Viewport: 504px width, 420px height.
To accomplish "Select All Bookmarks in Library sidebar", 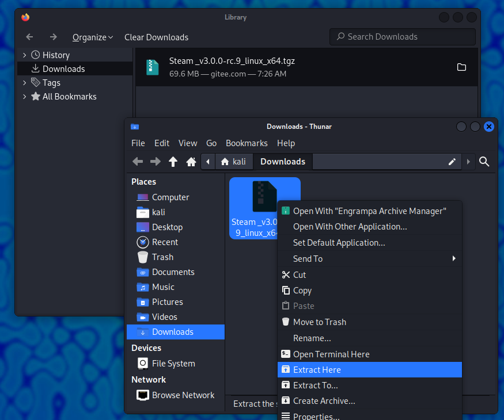I will pyautogui.click(x=70, y=97).
